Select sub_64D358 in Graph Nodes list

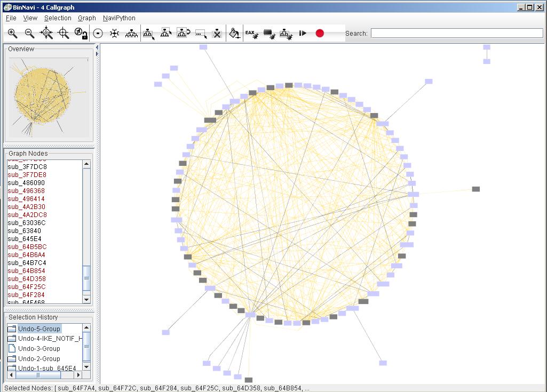pos(27,279)
